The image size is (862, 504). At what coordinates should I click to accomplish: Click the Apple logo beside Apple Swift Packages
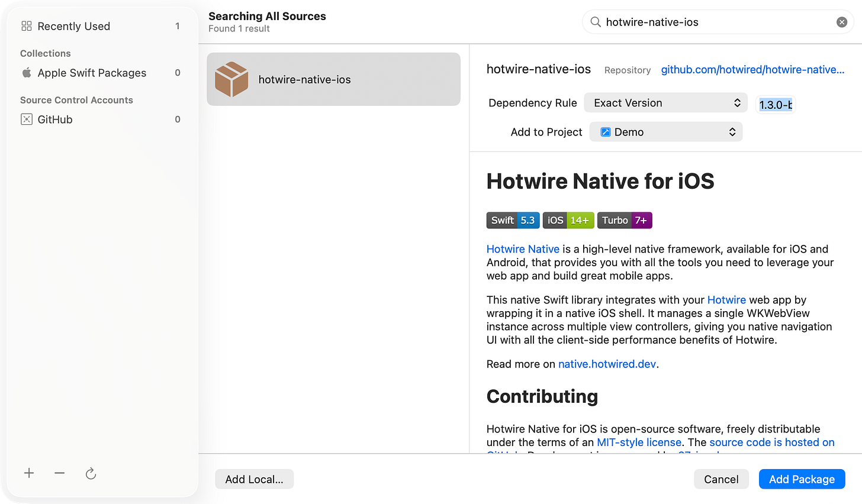click(27, 73)
